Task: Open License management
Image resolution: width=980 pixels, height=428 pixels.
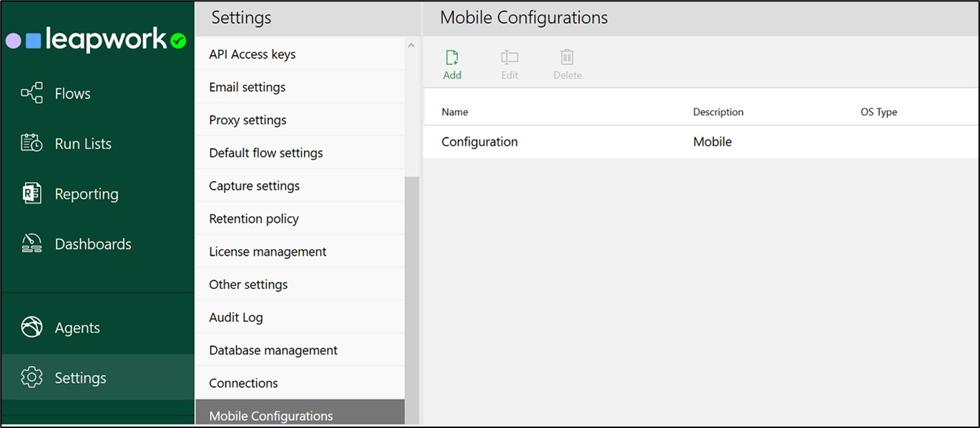Action: pyautogui.click(x=267, y=251)
